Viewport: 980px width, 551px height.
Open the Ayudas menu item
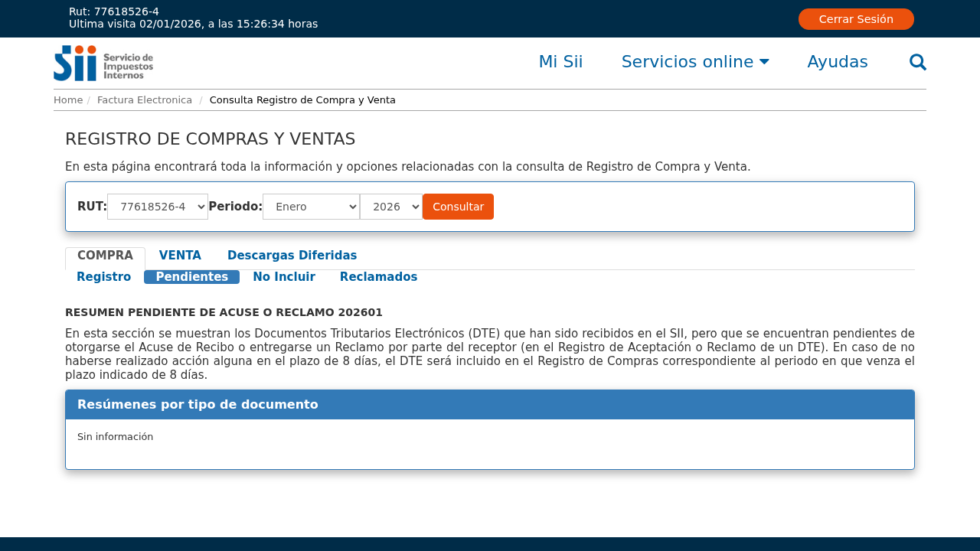click(837, 62)
